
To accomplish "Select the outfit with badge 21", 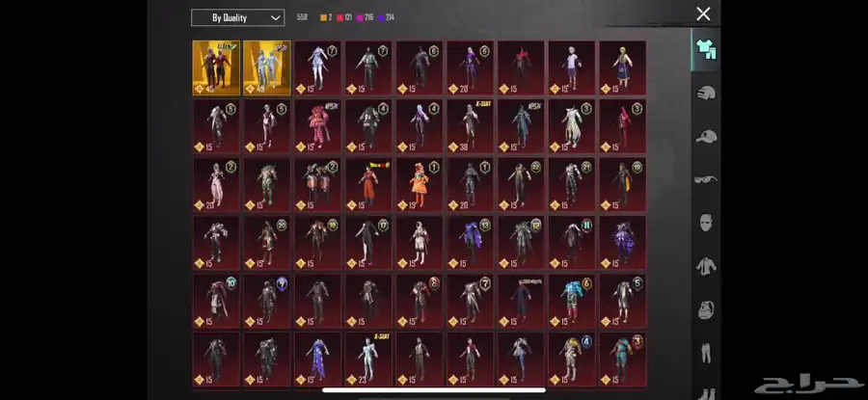I will click(x=572, y=185).
